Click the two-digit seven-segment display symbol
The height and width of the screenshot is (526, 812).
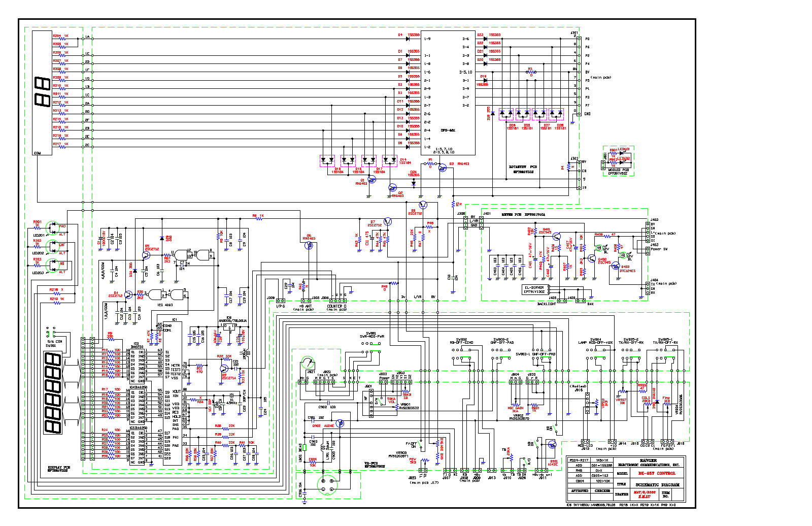pyautogui.click(x=42, y=91)
